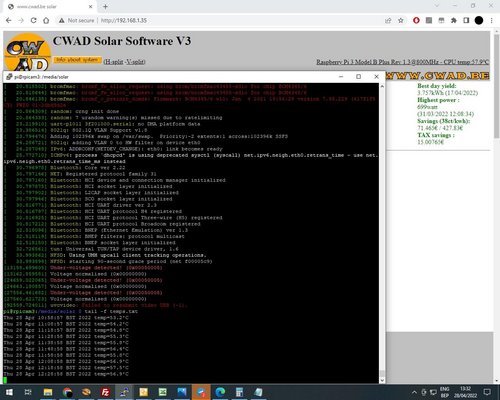Open a new browser tab
Screen dimensions: 500x400
[105, 6]
